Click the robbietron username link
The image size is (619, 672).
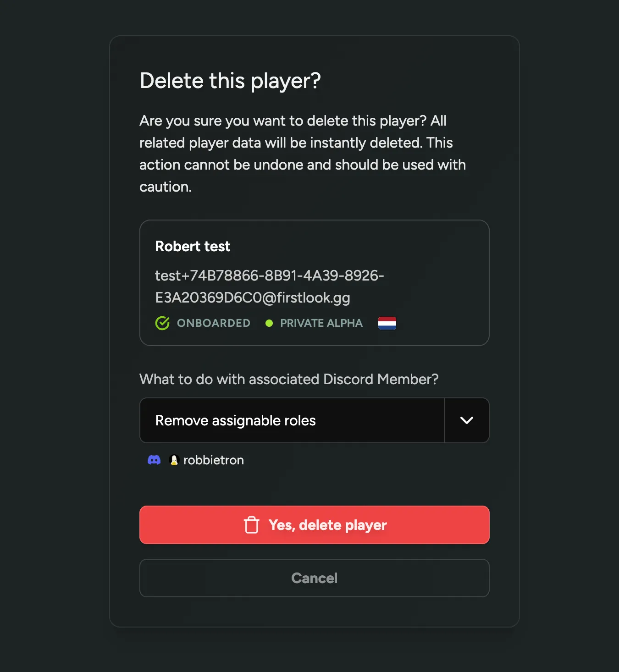213,460
